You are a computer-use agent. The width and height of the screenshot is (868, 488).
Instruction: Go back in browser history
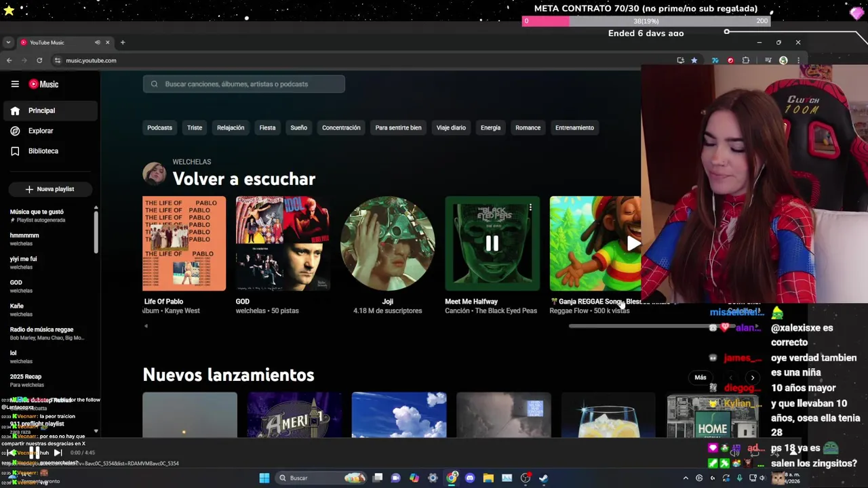[x=9, y=60]
